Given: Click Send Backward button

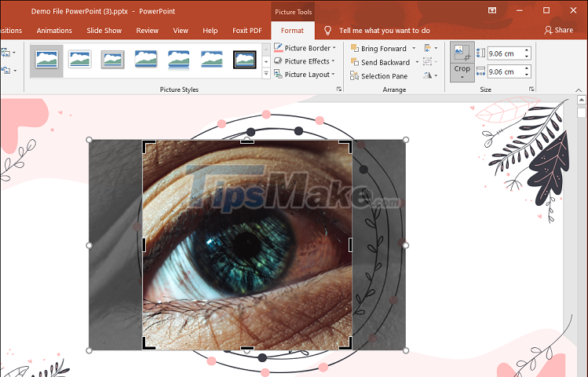Looking at the screenshot, I should (380, 62).
